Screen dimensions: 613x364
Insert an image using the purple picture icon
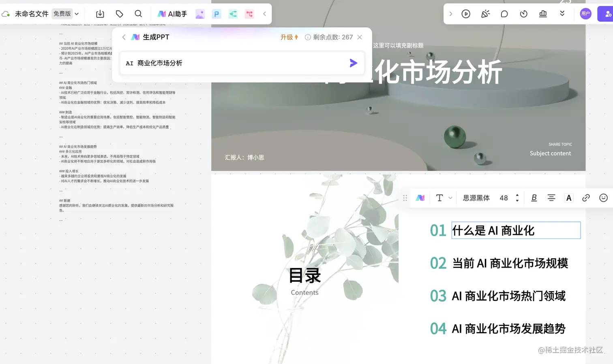click(x=200, y=13)
